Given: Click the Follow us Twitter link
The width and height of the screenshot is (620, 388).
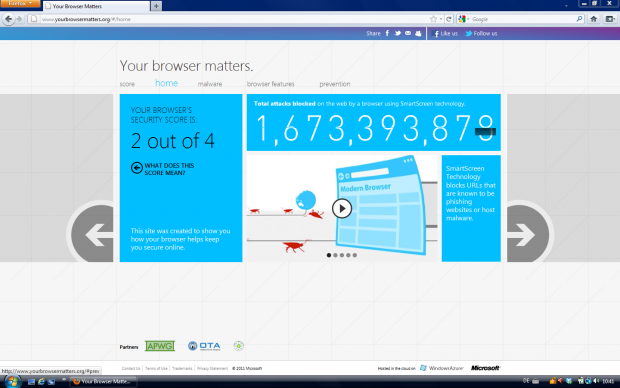Looking at the screenshot, I should pos(481,34).
